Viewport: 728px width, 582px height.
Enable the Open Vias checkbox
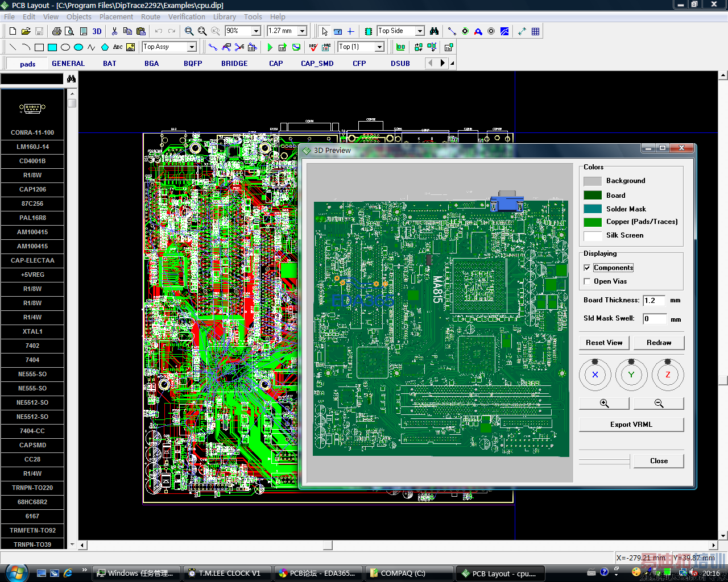587,281
